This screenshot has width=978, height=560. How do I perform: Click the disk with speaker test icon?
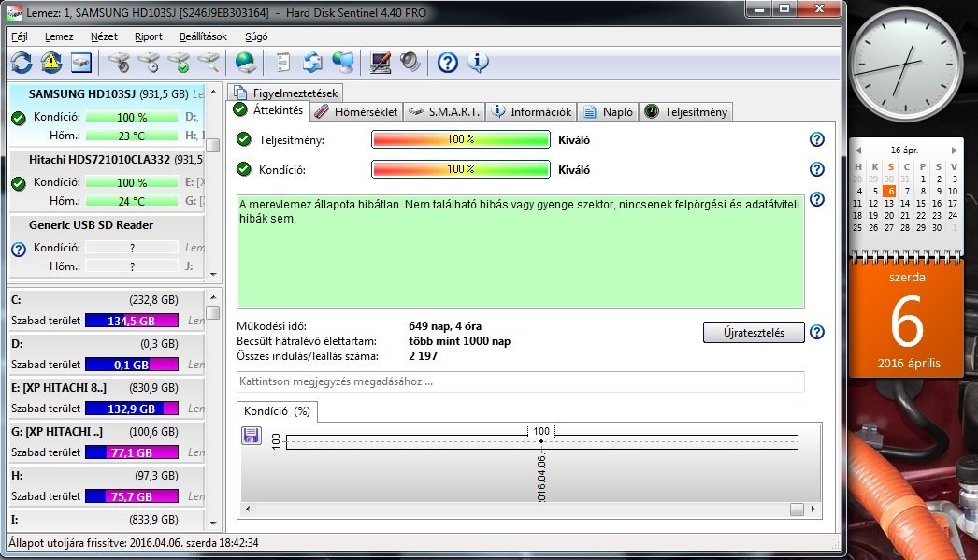click(119, 63)
